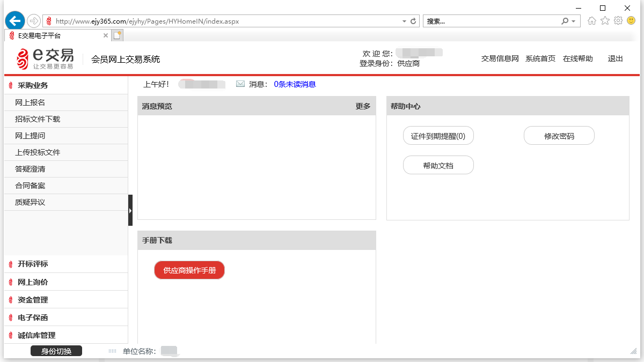This screenshot has width=644, height=362.
Task: Click 证件到期提醒(0) button
Action: 438,136
